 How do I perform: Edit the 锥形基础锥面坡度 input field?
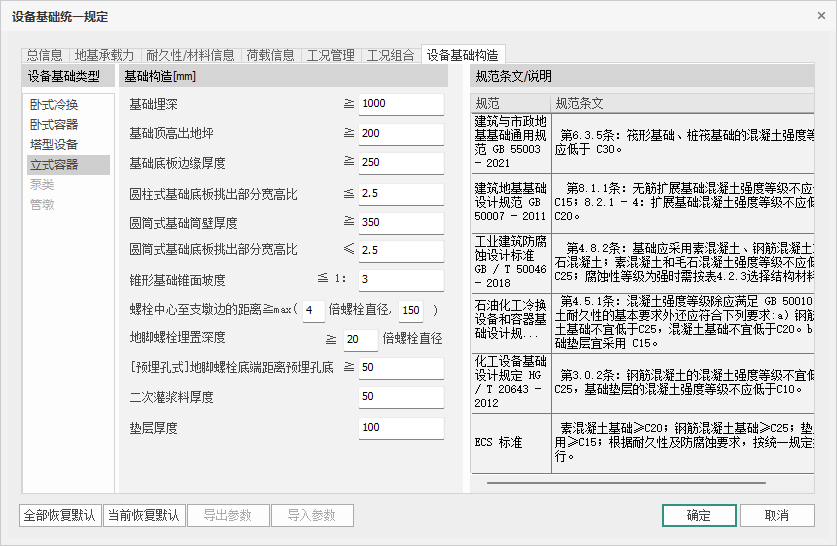pos(400,279)
